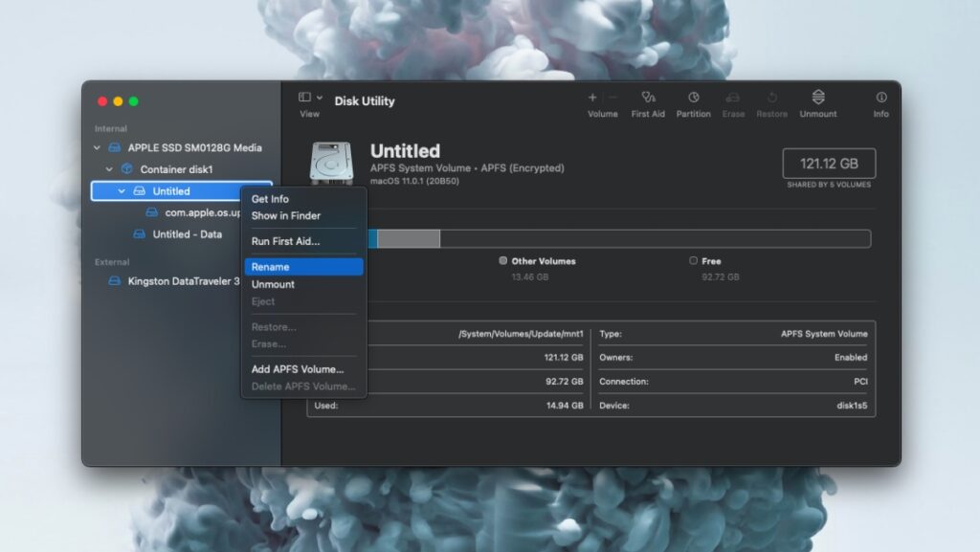Screen dimensions: 980x552
Task: Click the Untitled volume drive icon thumbnail
Action: (x=333, y=163)
